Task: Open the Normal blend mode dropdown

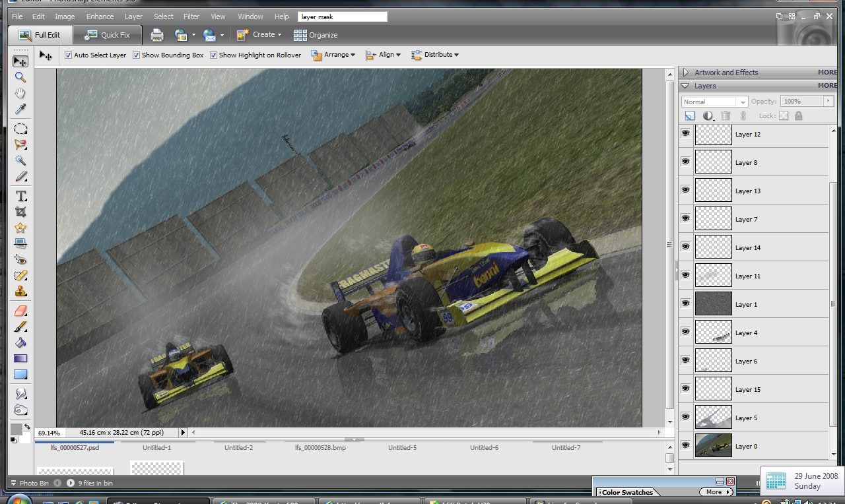Action: coord(714,102)
